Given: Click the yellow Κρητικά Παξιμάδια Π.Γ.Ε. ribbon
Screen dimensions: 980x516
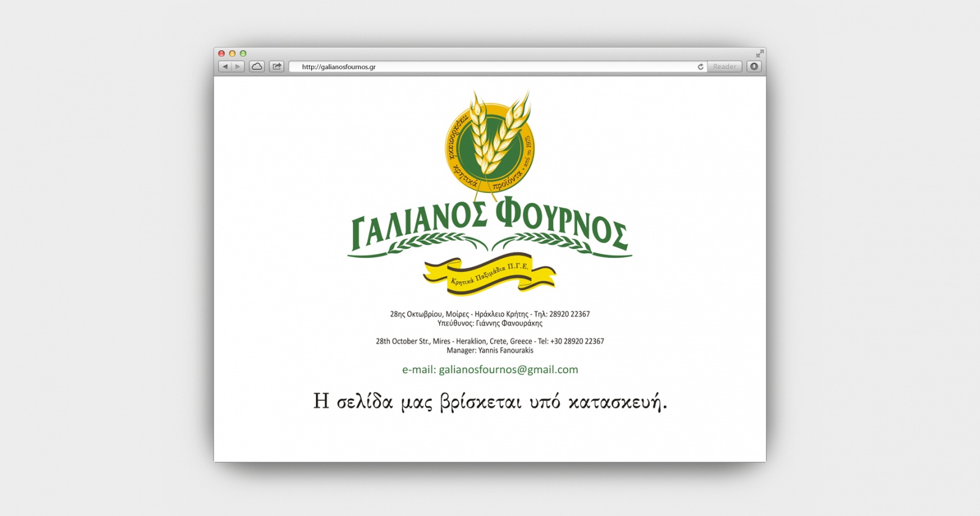Looking at the screenshot, I should click(x=489, y=274).
